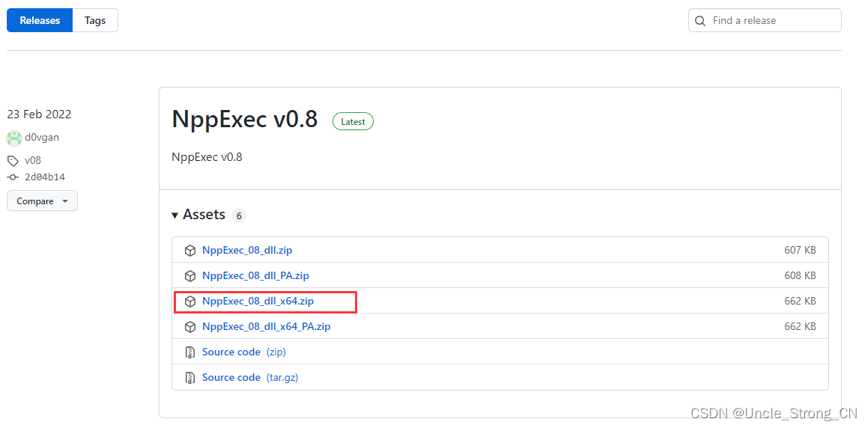
Task: Open the v08 tag link
Action: pos(33,161)
